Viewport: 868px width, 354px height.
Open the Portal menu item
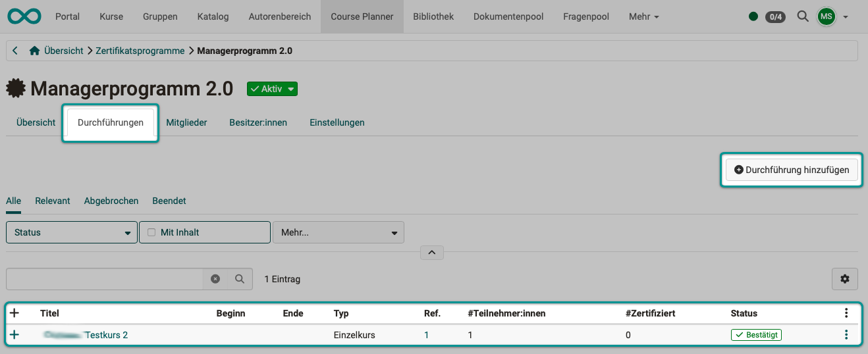68,16
